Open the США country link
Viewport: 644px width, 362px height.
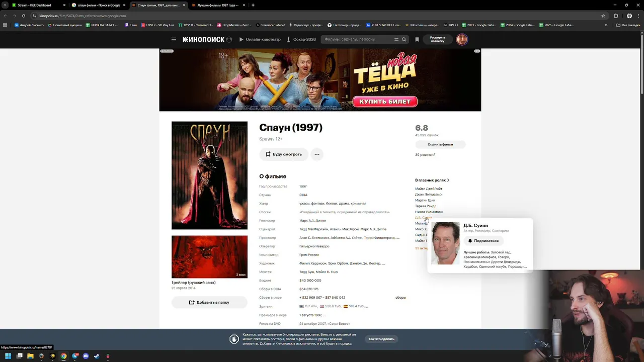pos(303,195)
